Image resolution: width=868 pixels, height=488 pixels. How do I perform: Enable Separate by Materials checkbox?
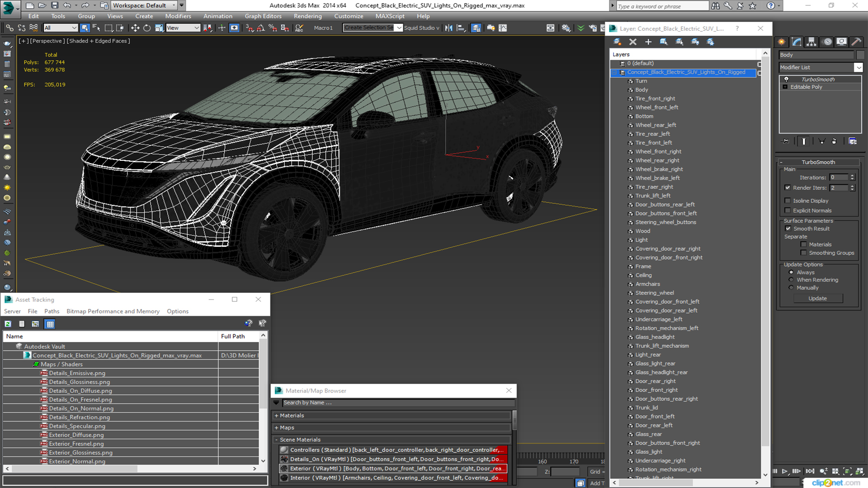[x=803, y=244]
